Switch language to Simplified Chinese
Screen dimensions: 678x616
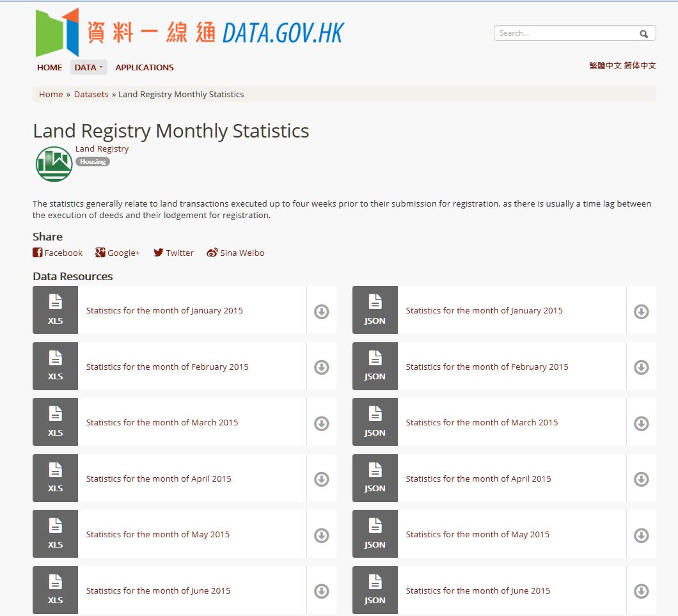pyautogui.click(x=640, y=65)
